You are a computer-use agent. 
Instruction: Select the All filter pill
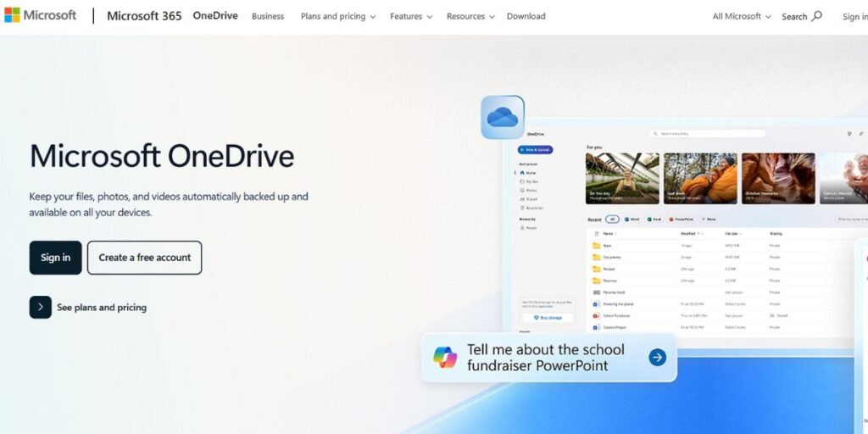pyautogui.click(x=612, y=220)
